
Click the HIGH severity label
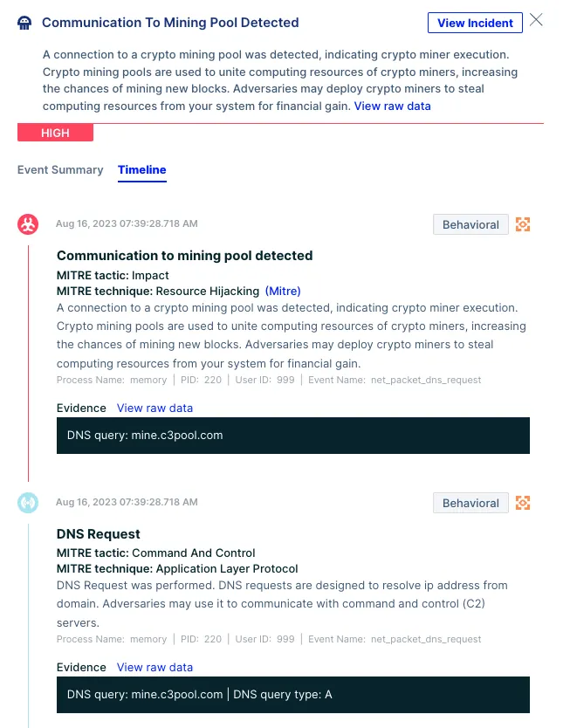pos(55,133)
